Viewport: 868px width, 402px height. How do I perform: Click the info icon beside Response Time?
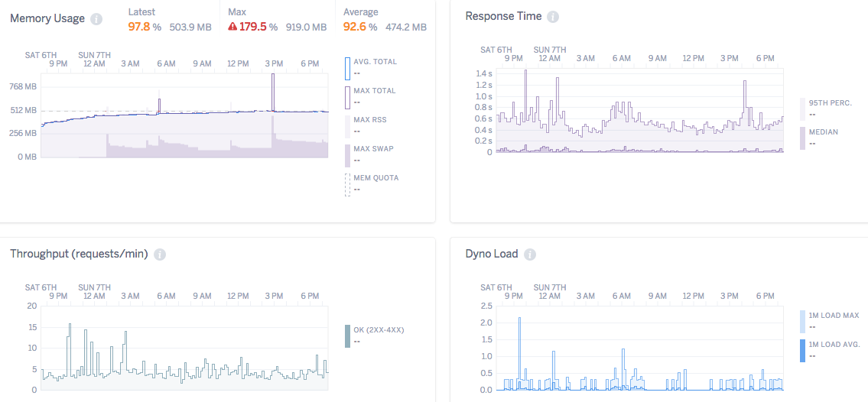click(552, 17)
